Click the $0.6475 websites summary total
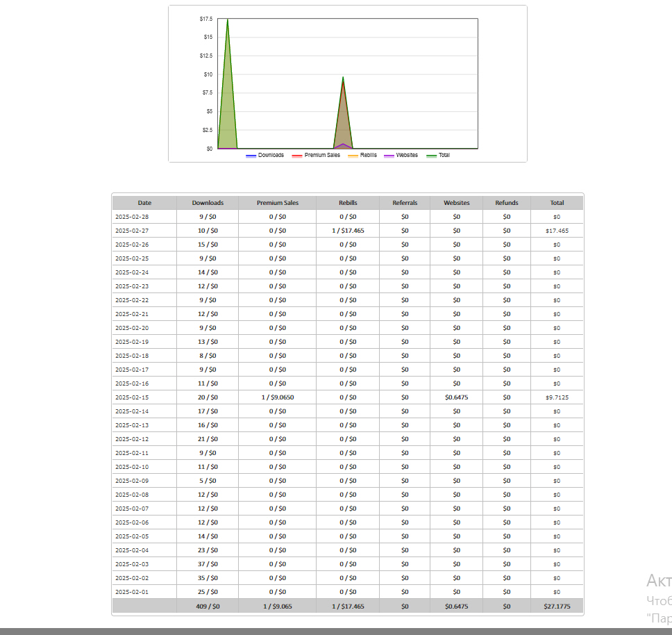672x635 pixels. click(457, 607)
